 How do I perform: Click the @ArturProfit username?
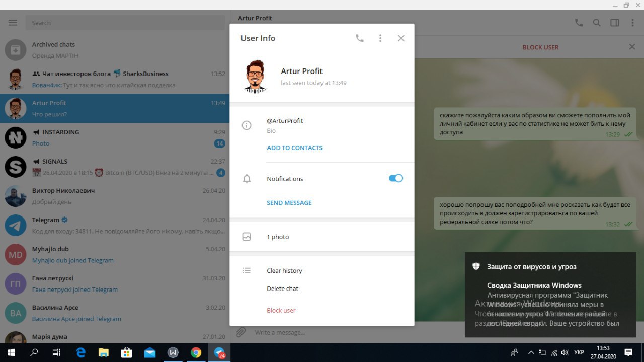[285, 121]
